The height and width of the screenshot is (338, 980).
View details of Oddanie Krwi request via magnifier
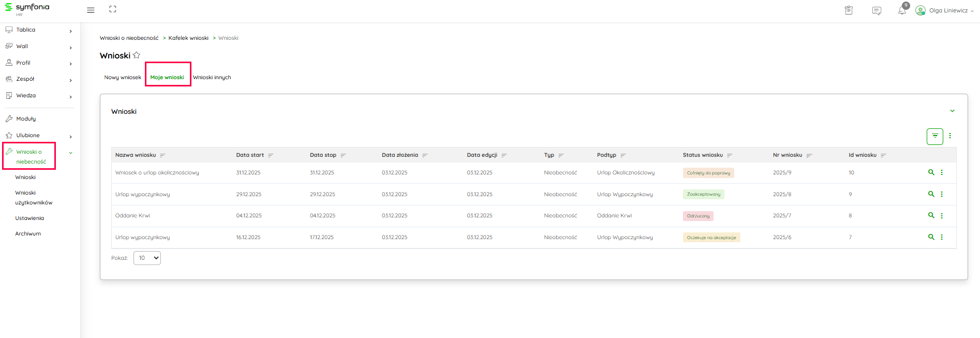point(931,215)
